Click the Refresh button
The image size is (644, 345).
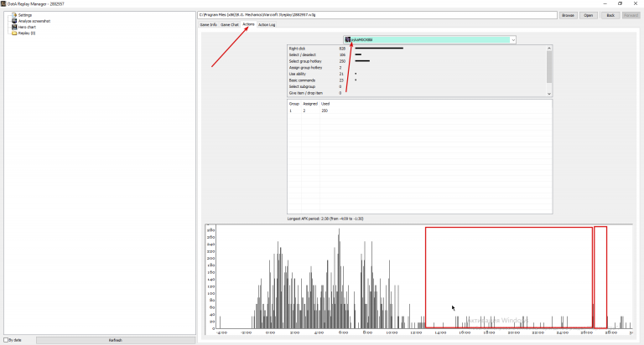pos(116,340)
